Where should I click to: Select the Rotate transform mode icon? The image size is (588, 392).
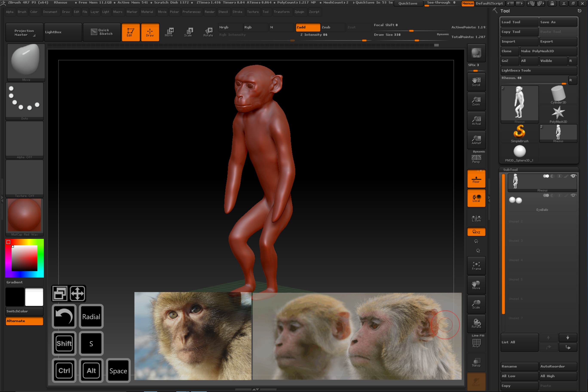pyautogui.click(x=208, y=32)
